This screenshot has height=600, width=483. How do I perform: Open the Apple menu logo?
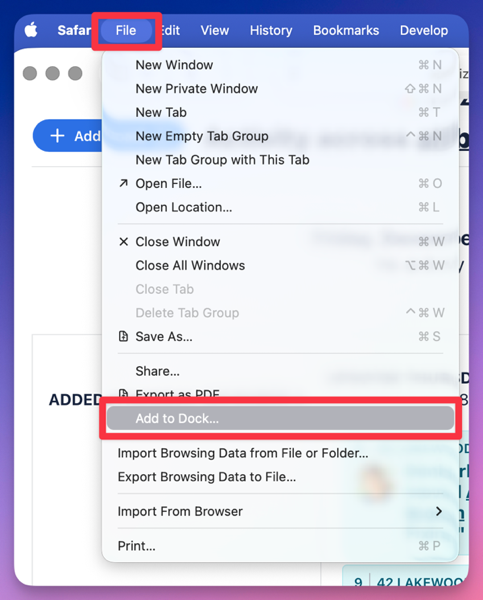click(31, 30)
